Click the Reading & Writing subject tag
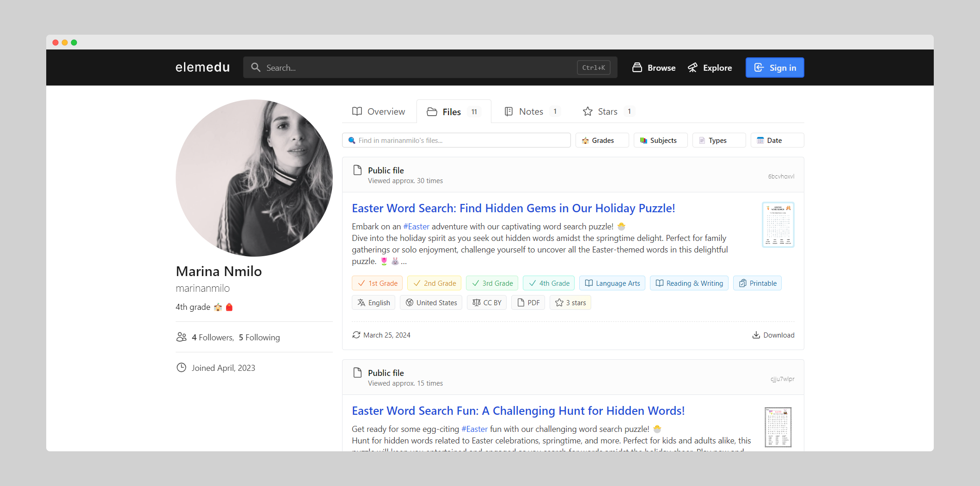 pos(689,283)
